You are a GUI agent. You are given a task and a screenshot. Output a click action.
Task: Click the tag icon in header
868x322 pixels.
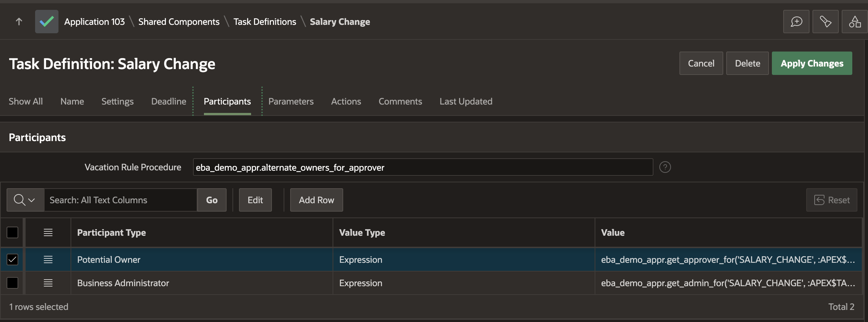click(x=825, y=22)
